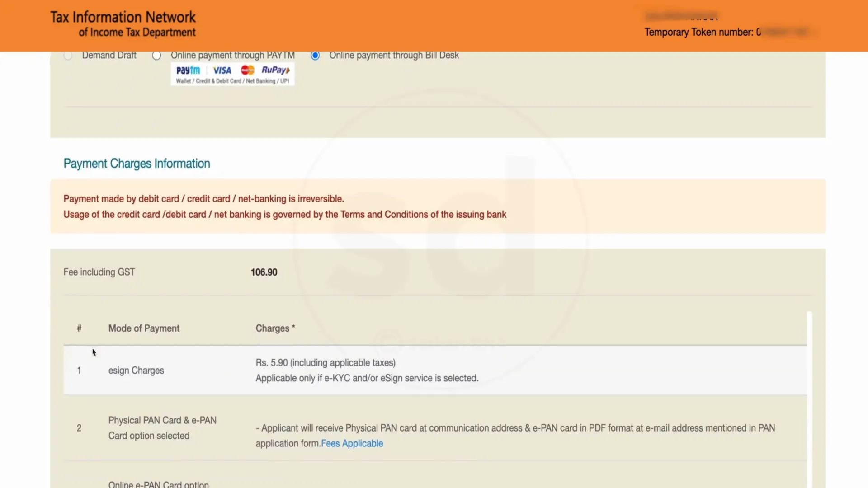Click the Payment Charges Information heading
Image resolution: width=868 pixels, height=488 pixels.
137,164
